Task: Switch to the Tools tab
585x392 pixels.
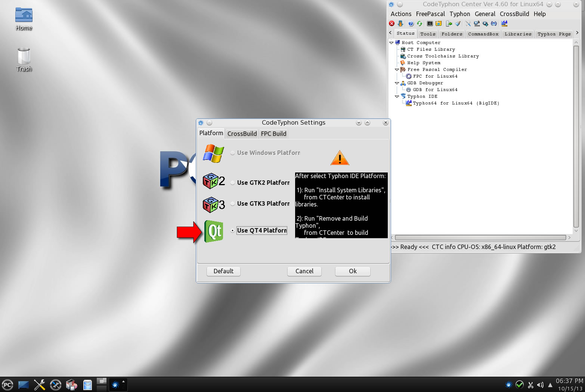Action: coord(428,34)
